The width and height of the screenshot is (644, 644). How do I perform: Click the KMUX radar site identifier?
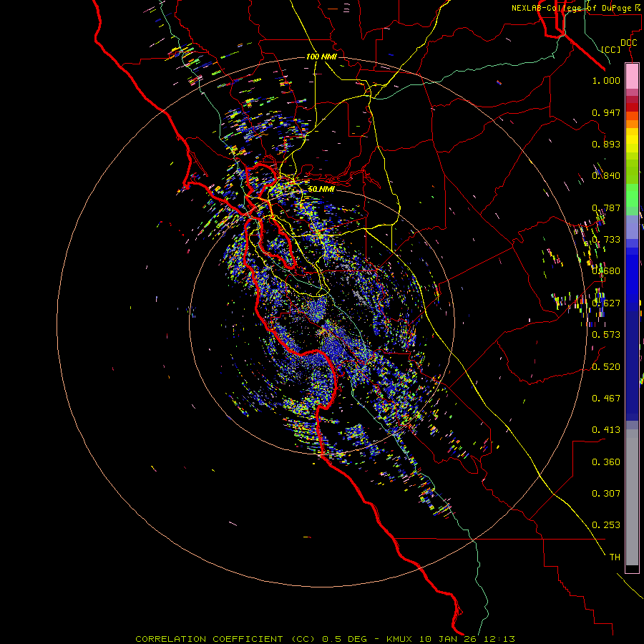click(400, 639)
